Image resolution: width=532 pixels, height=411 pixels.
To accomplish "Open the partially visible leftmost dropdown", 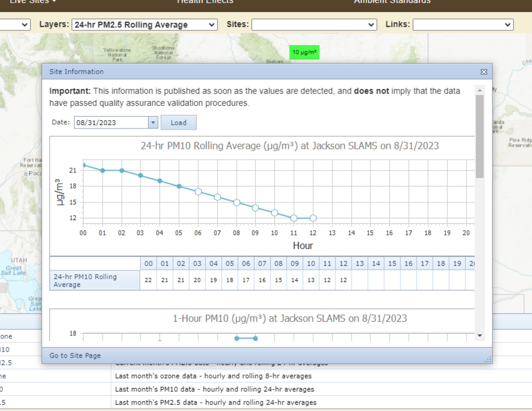I will [15, 25].
